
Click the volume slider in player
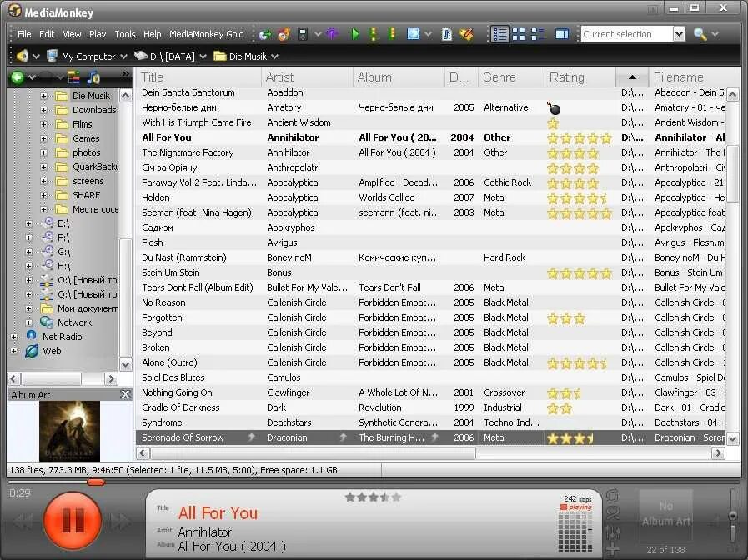coord(733,516)
